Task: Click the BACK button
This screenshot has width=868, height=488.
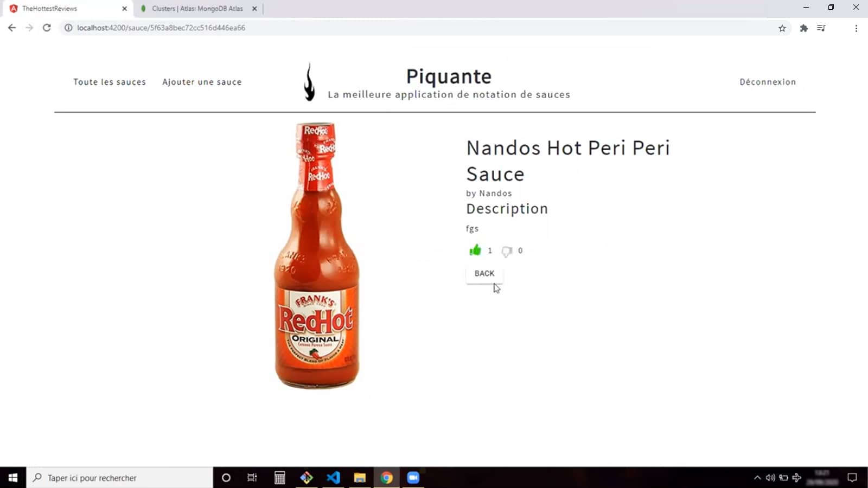Action: tap(484, 273)
